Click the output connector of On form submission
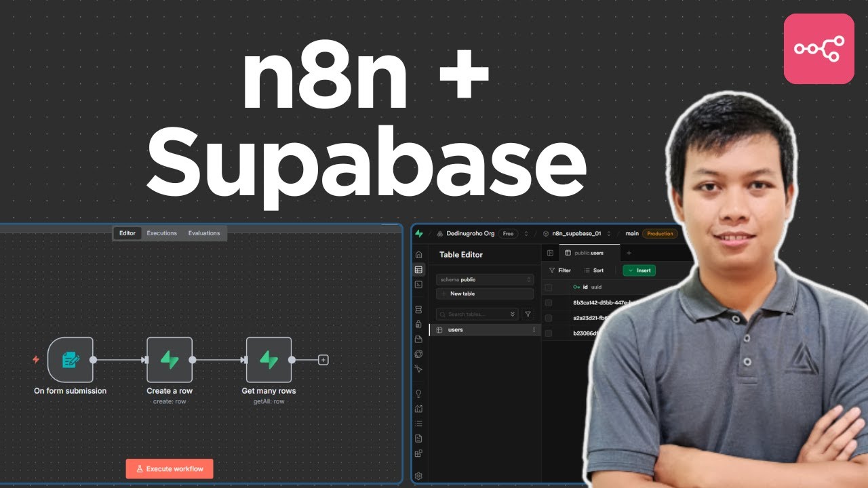The height and width of the screenshot is (488, 868). click(94, 360)
